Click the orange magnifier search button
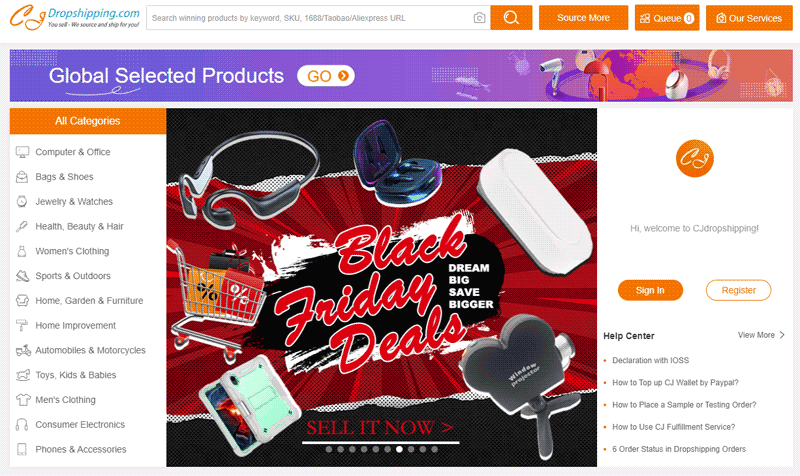This screenshot has height=476, width=800. [x=511, y=18]
